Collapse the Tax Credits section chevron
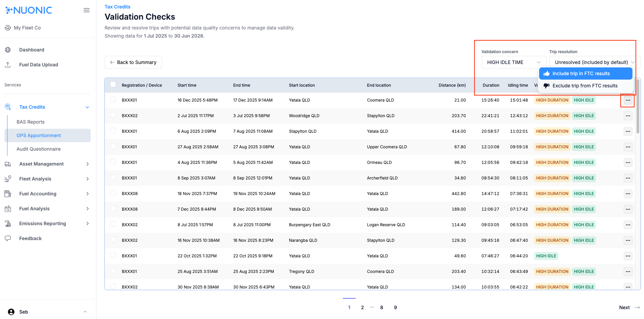The width and height of the screenshot is (644, 319). pos(87,107)
